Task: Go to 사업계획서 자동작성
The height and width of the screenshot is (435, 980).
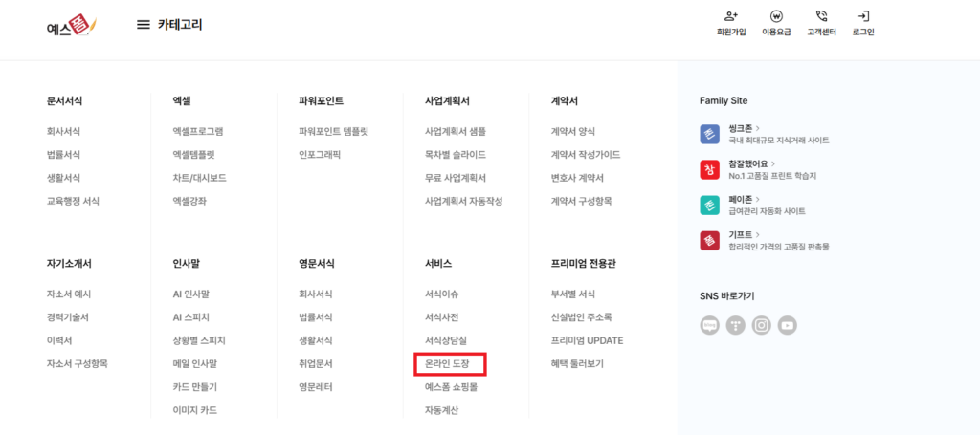Action: pos(463,201)
